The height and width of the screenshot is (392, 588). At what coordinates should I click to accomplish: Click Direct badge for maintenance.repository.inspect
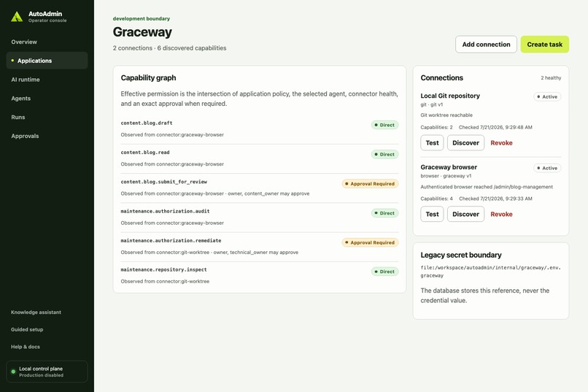(384, 272)
